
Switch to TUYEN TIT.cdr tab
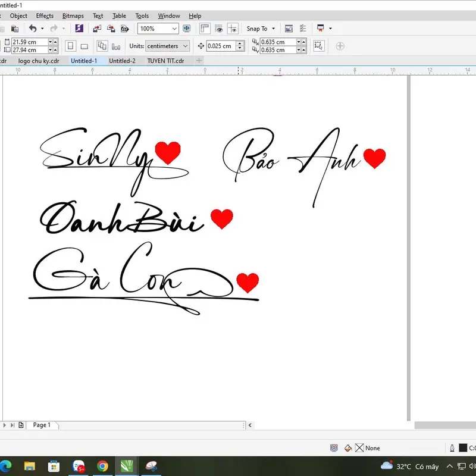tap(166, 61)
